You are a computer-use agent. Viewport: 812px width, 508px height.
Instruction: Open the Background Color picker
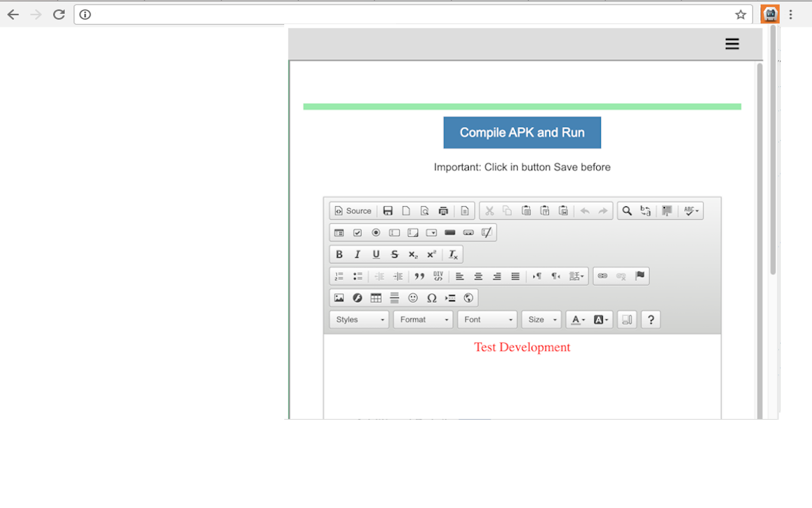[601, 319]
